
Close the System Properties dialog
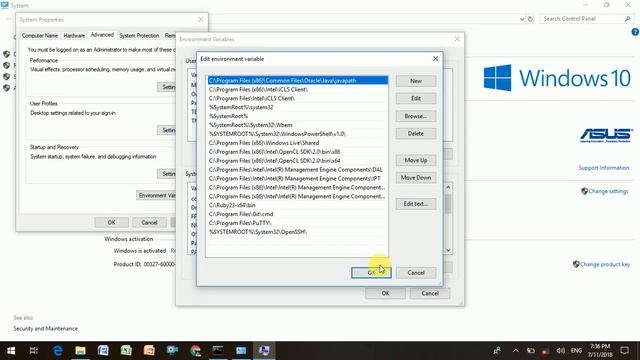pyautogui.click(x=201, y=20)
